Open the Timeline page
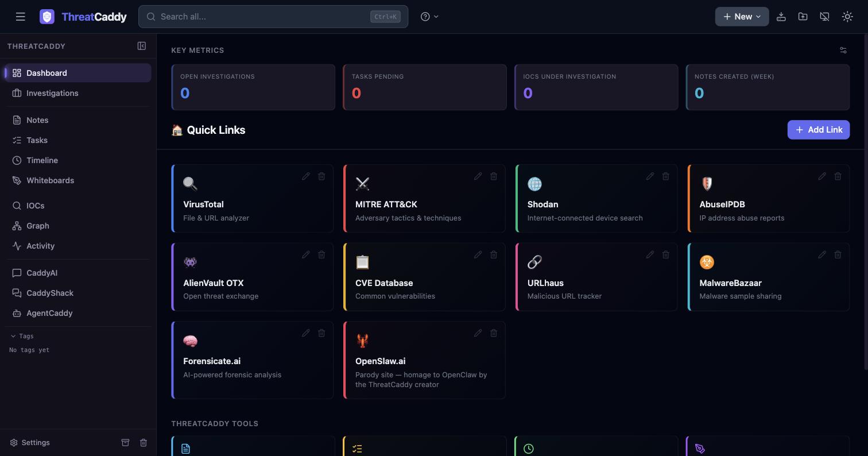The height and width of the screenshot is (456, 868). [x=78, y=160]
